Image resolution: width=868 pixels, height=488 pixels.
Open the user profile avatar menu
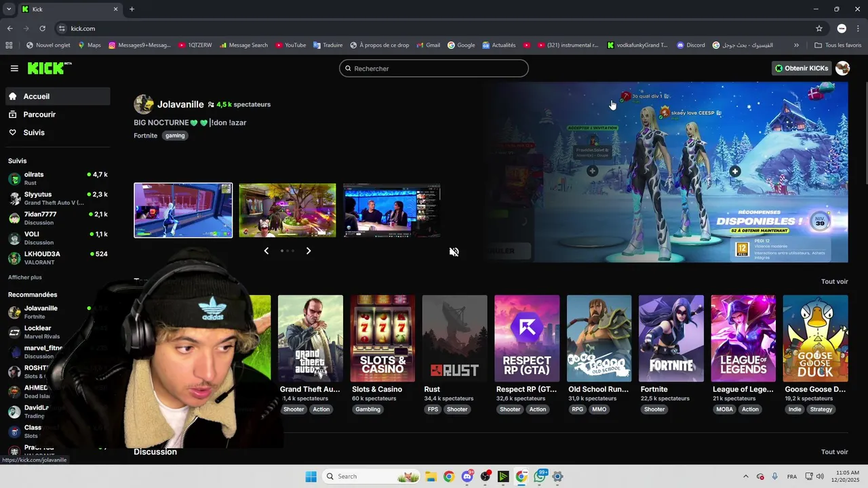point(843,68)
